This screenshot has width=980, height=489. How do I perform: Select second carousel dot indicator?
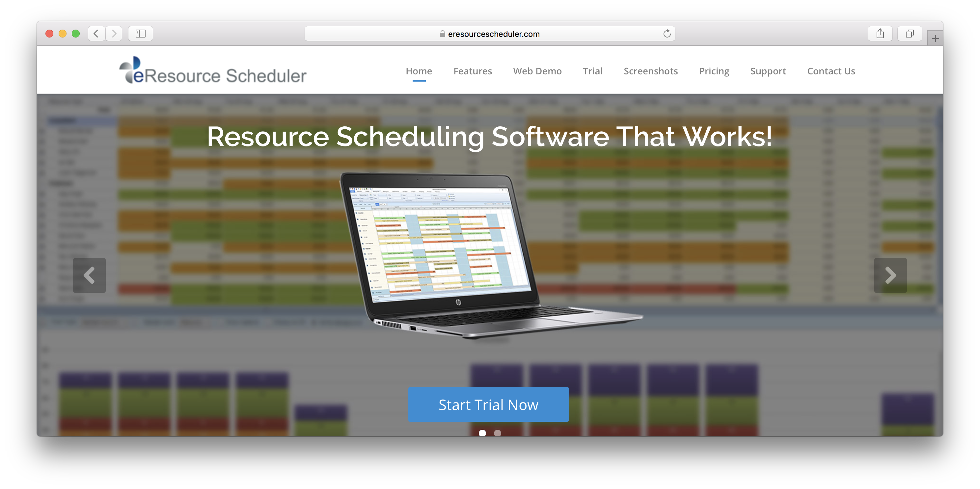(498, 433)
